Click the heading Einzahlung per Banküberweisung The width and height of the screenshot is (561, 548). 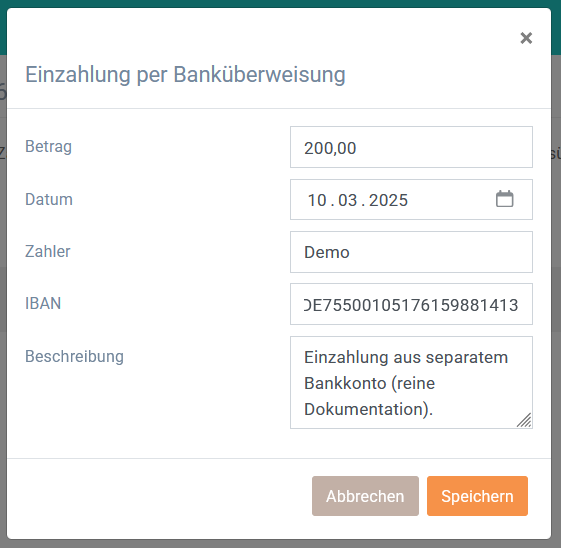185,75
